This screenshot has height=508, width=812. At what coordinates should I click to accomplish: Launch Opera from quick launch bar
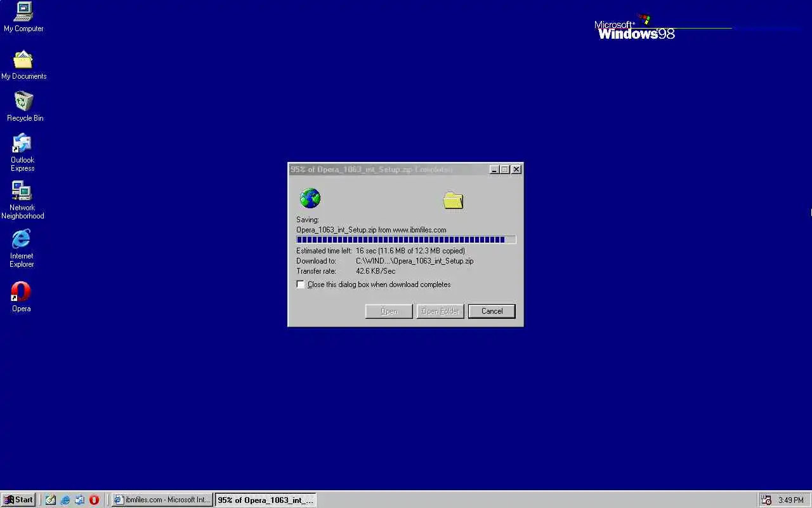click(x=94, y=500)
